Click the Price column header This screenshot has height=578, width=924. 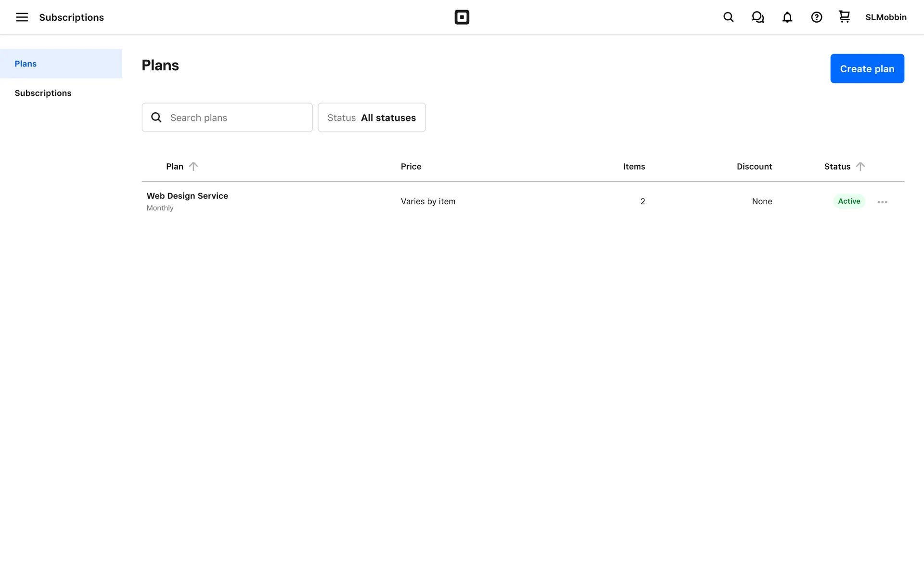(x=411, y=166)
